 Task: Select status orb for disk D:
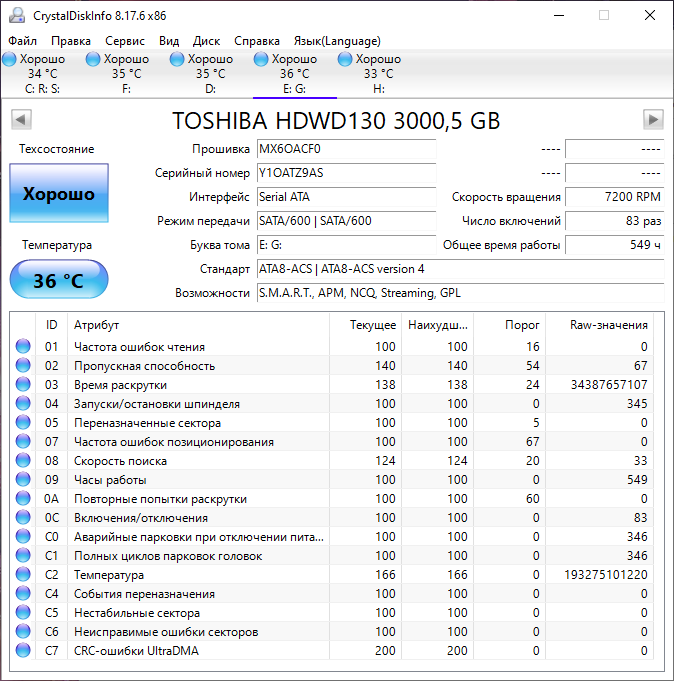(177, 59)
